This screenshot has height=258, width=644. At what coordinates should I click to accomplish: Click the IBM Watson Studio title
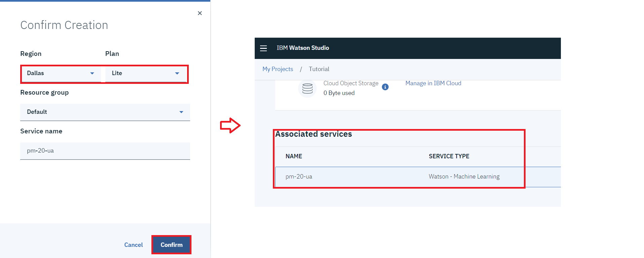[x=303, y=48]
